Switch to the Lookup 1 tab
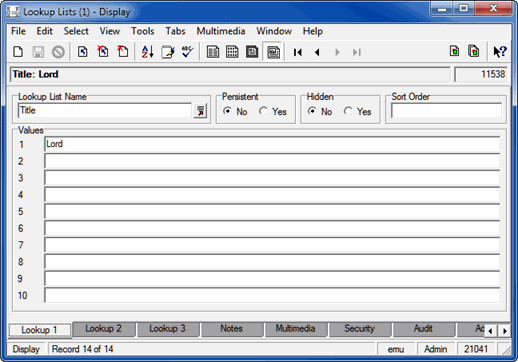The width and height of the screenshot is (518, 362). [40, 330]
